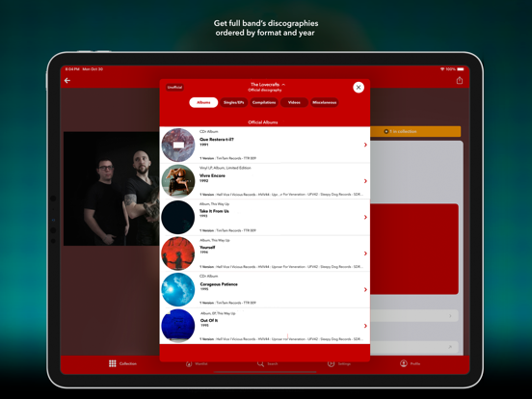This screenshot has height=399, width=532.
Task: Open Vivre Encore album cover thumbnail
Action: coord(178,181)
